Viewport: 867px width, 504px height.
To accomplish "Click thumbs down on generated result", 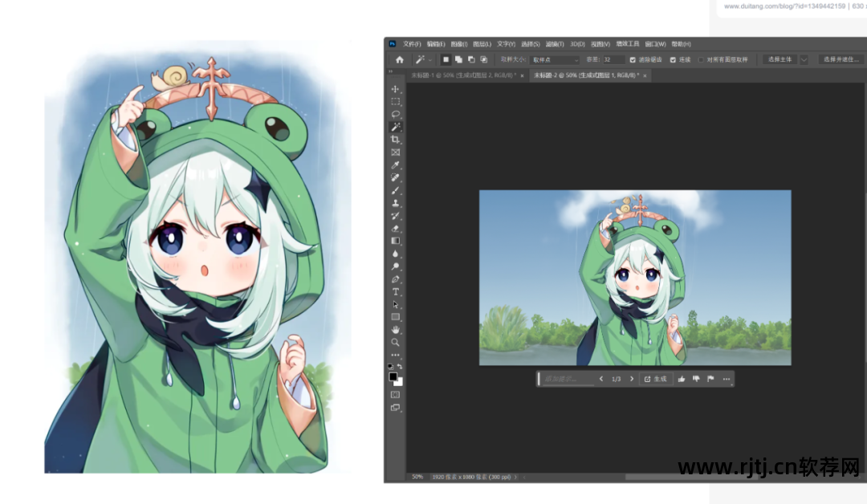I will coord(696,379).
